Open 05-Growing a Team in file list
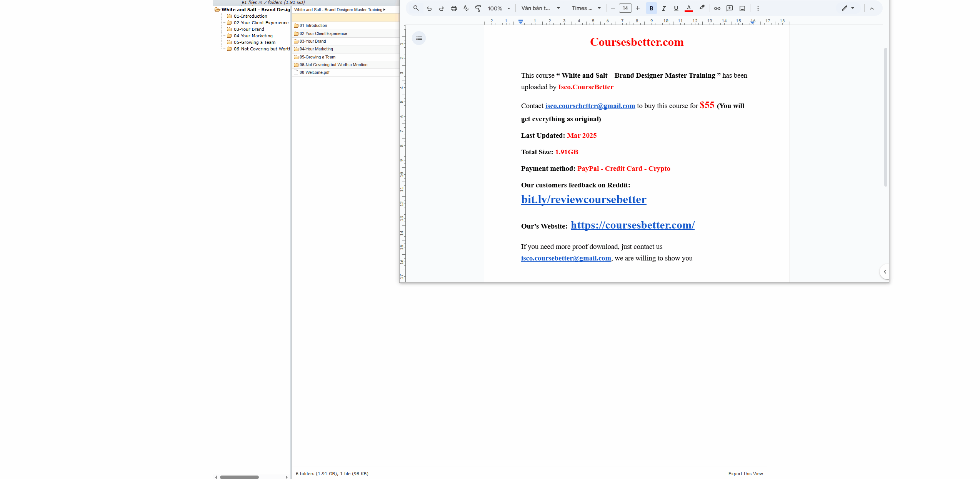 click(345, 57)
